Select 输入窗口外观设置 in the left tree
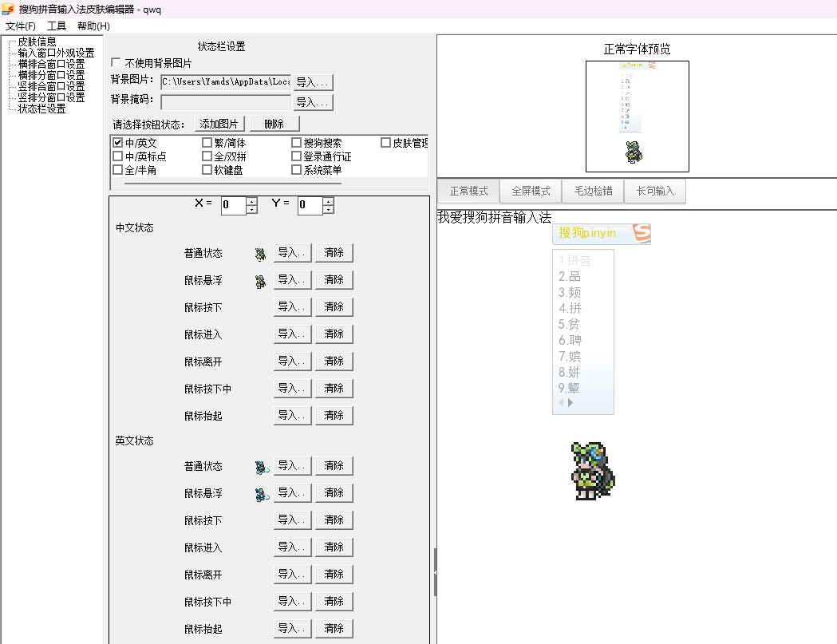837x644 pixels. coord(56,53)
